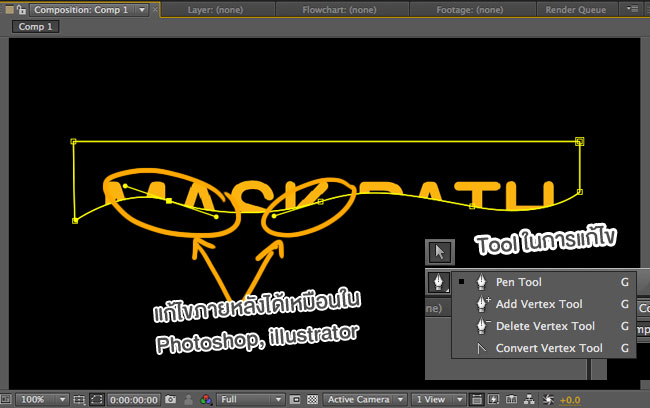The width and height of the screenshot is (650, 408).
Task: Select top-left mask vertex
Action: point(73,142)
